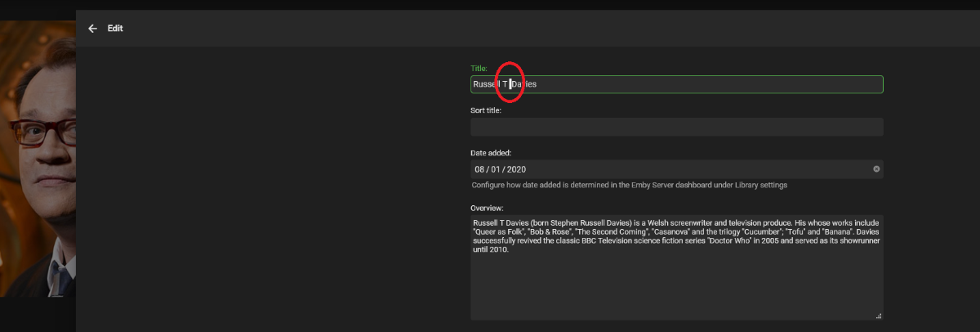Click the Overview label
980x332 pixels.
tap(487, 209)
